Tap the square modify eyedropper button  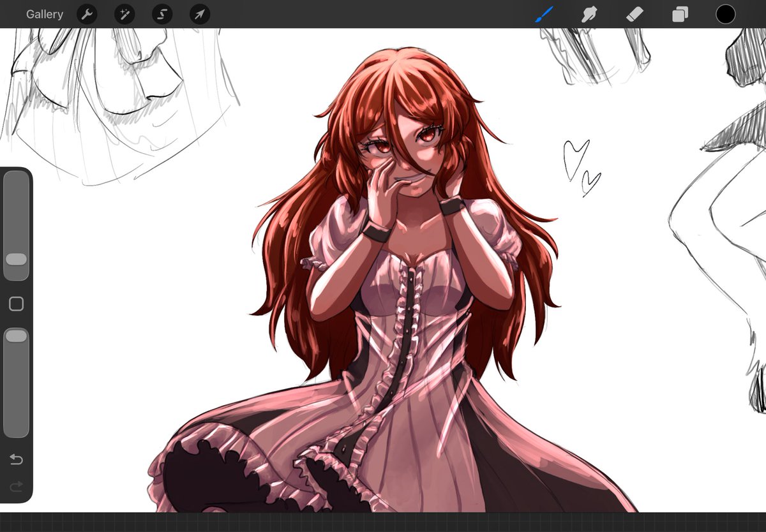(16, 304)
